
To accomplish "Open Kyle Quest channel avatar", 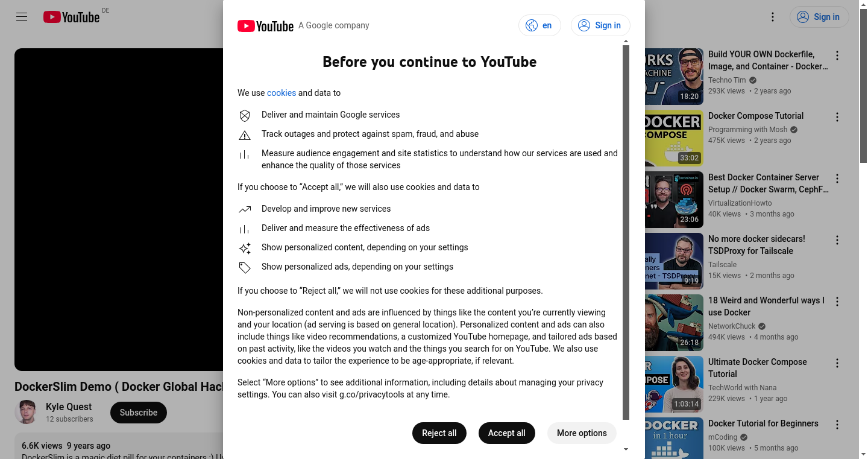I will 26,412.
